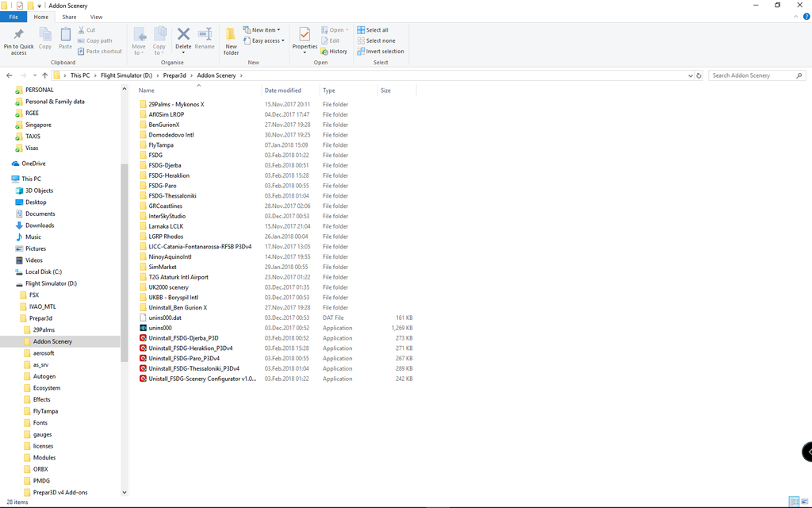Click the Help question mark icon

[806, 17]
